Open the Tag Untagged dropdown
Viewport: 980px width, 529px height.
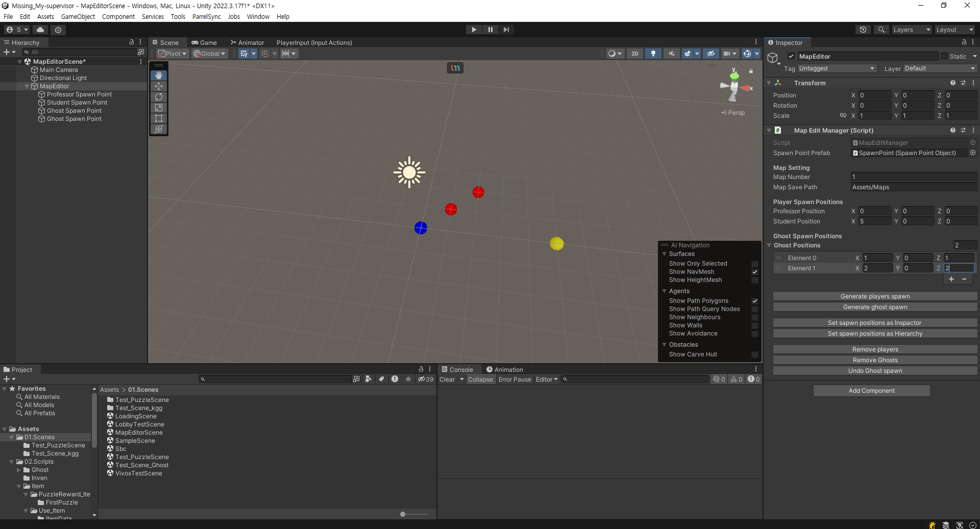(837, 68)
